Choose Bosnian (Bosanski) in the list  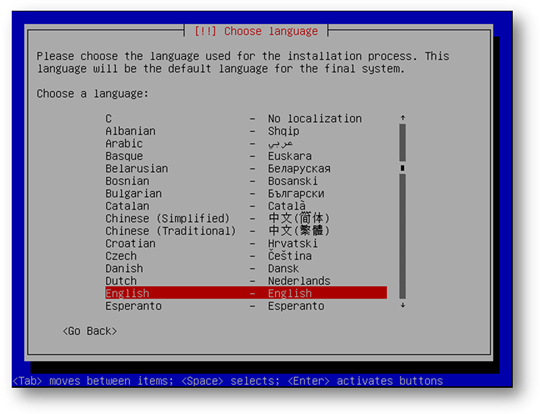(x=246, y=181)
